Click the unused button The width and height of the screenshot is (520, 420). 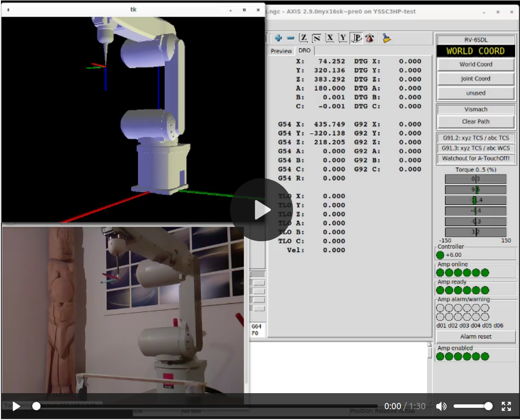tap(476, 93)
